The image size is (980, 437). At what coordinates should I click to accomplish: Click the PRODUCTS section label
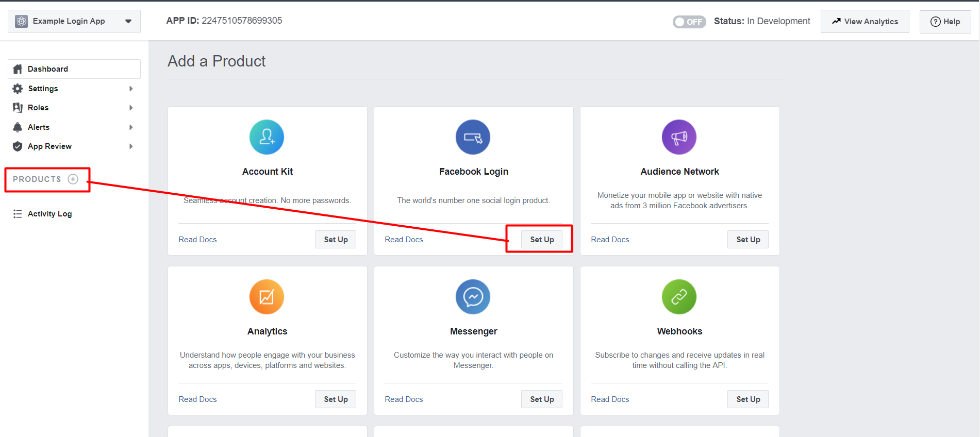pyautogui.click(x=37, y=179)
